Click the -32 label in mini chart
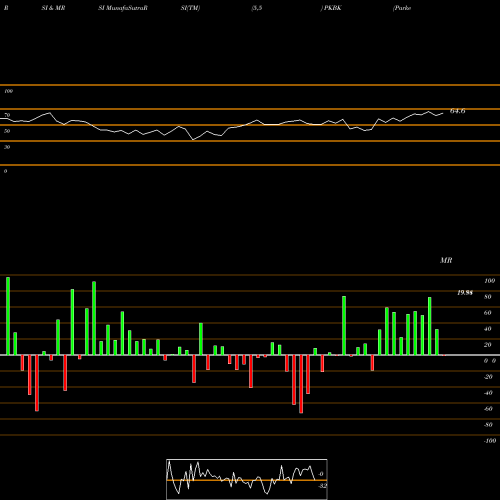 point(322,486)
